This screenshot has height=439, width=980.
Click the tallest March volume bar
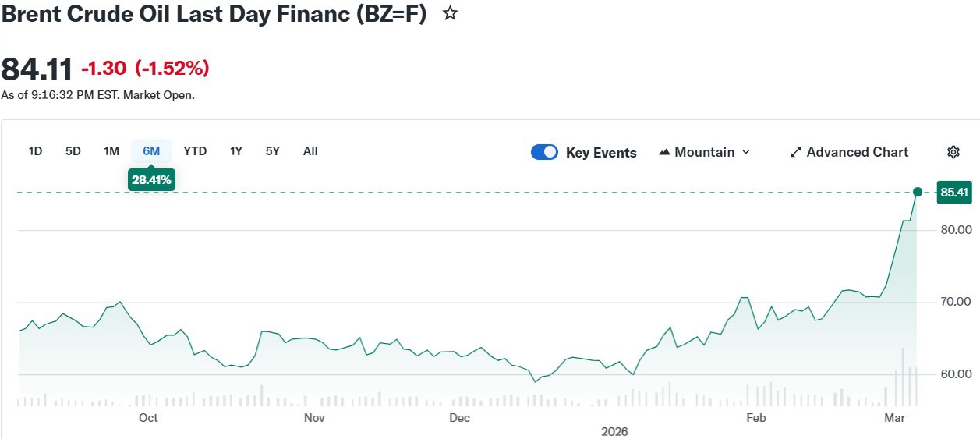click(903, 378)
